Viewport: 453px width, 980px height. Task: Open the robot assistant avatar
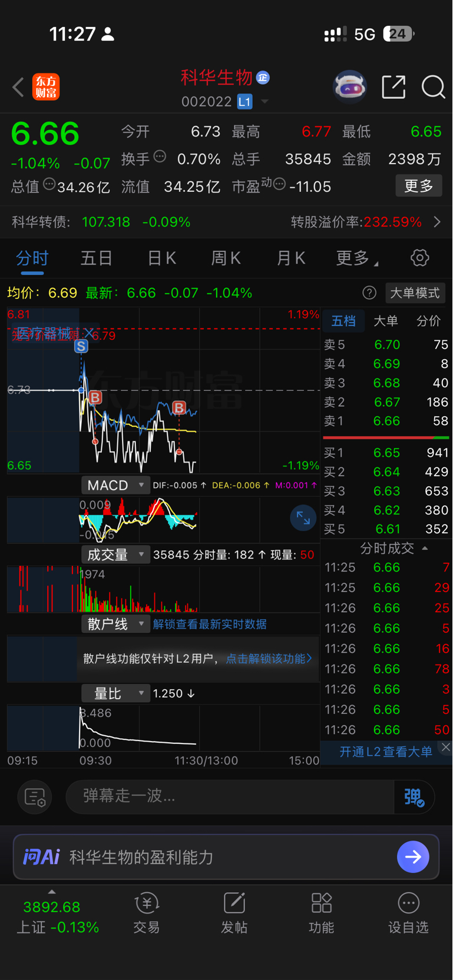(350, 87)
